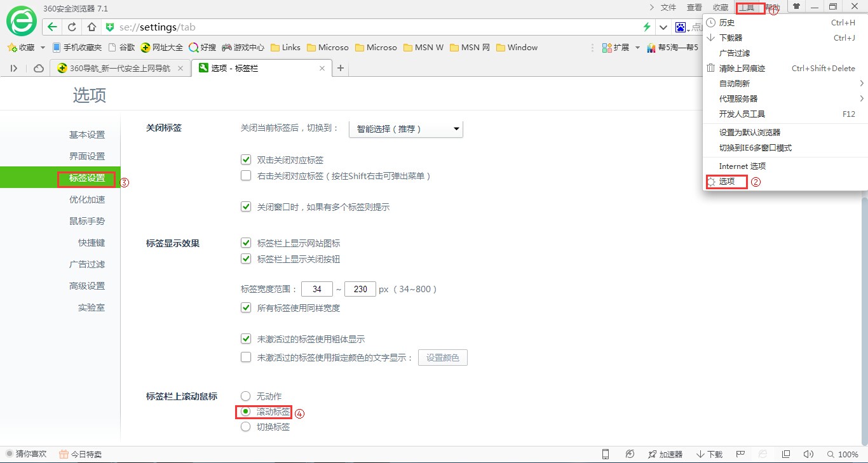This screenshot has width=868, height=463.
Task: Switch to the 360导航 tab
Action: tap(120, 68)
